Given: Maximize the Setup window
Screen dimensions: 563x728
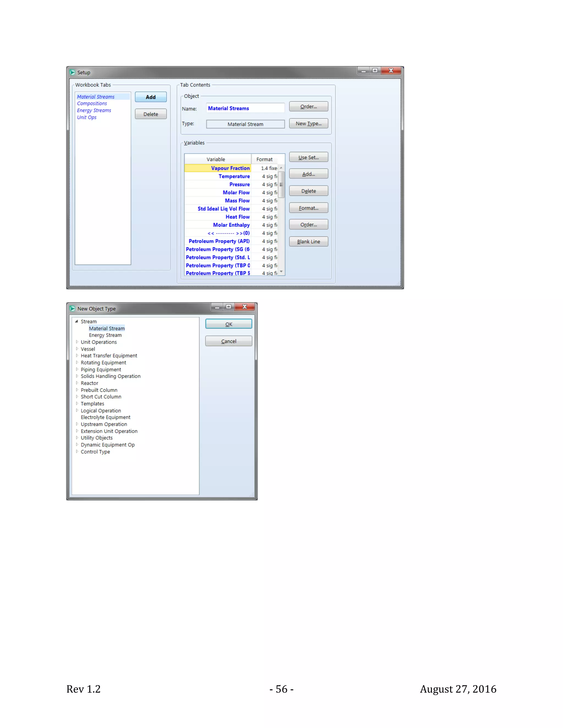Looking at the screenshot, I should [x=375, y=71].
